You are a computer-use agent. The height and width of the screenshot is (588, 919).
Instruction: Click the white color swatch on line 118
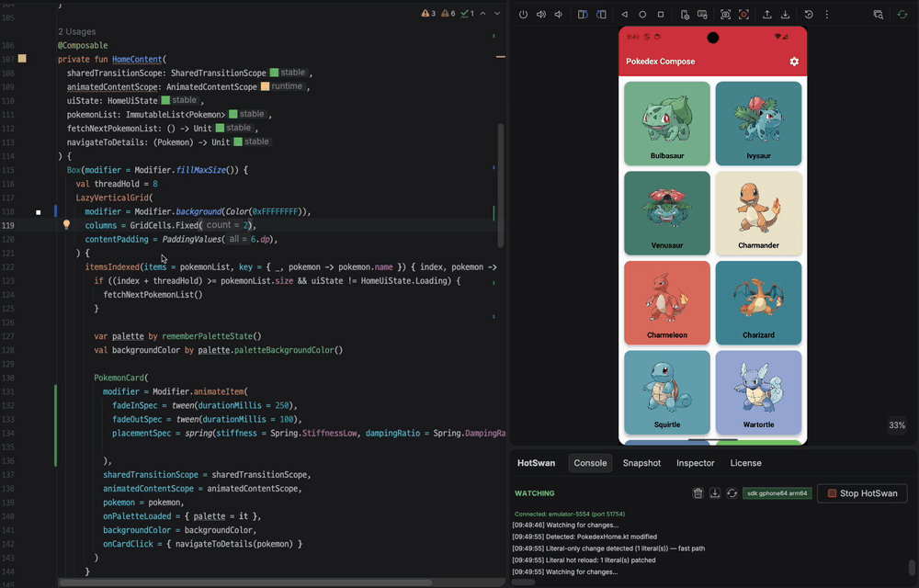pos(38,212)
